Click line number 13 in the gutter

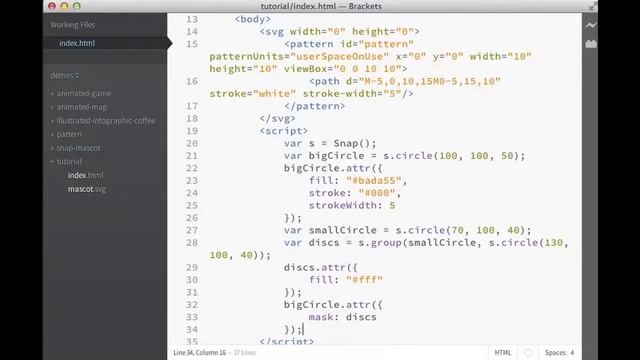pyautogui.click(x=191, y=19)
